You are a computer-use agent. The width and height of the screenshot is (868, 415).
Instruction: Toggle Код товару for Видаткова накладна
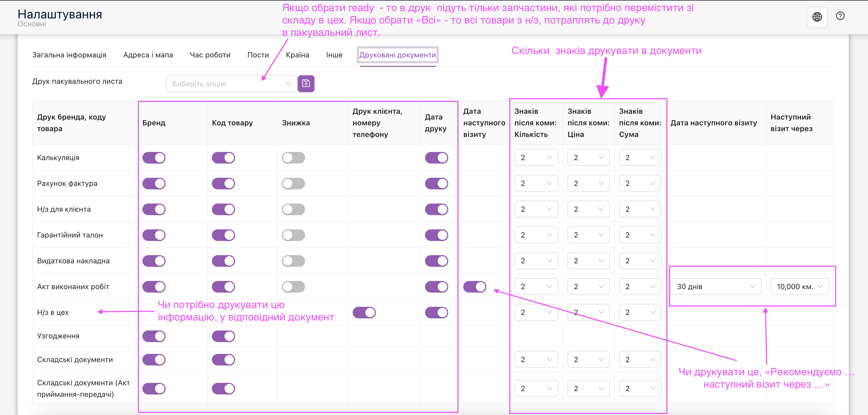click(x=223, y=261)
